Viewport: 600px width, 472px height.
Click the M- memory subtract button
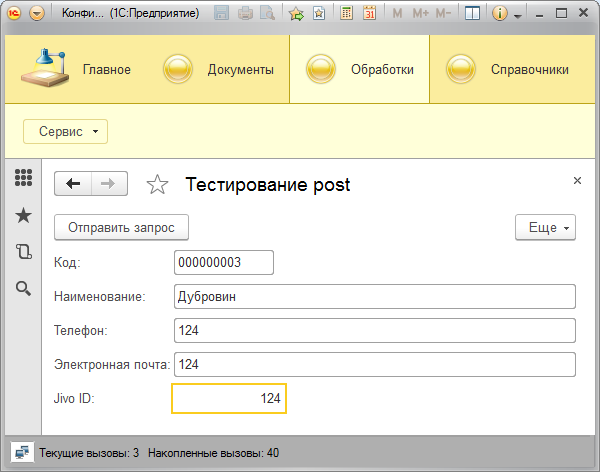tap(443, 14)
